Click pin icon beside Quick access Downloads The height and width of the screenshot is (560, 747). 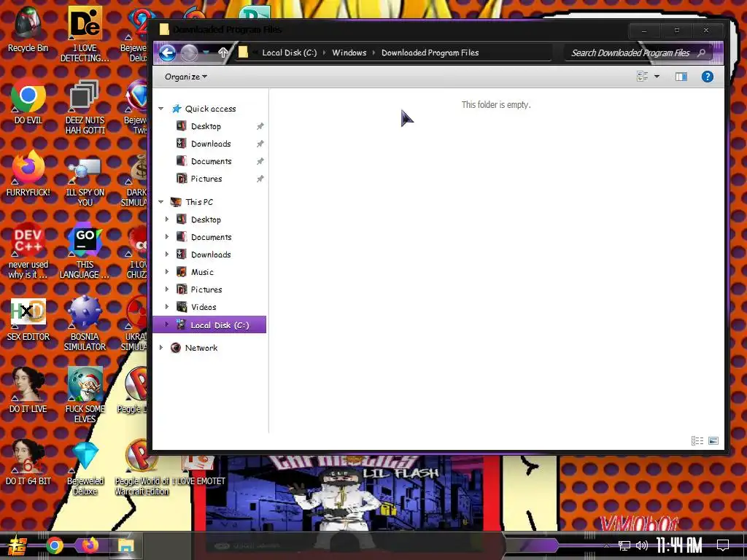pos(260,144)
